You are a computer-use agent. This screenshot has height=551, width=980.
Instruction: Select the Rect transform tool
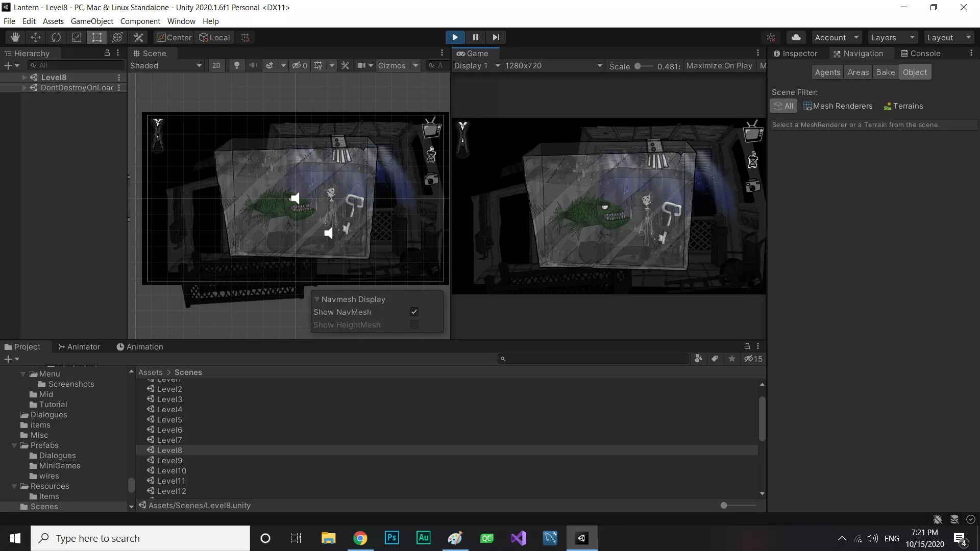[x=97, y=37]
